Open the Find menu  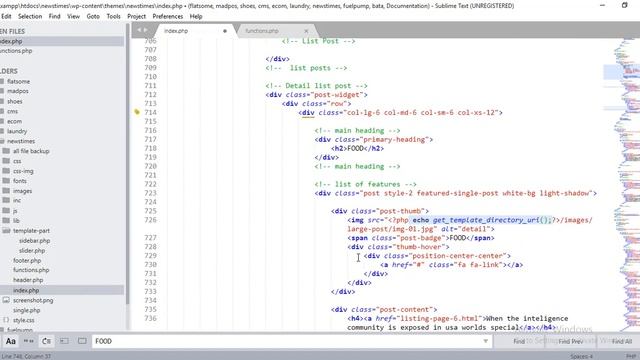[x=54, y=16]
